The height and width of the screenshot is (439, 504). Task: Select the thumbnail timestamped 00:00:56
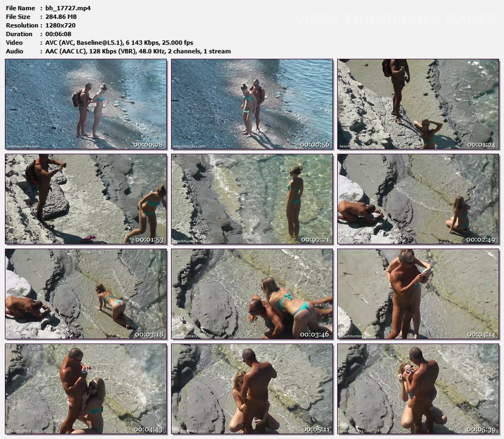[252, 104]
